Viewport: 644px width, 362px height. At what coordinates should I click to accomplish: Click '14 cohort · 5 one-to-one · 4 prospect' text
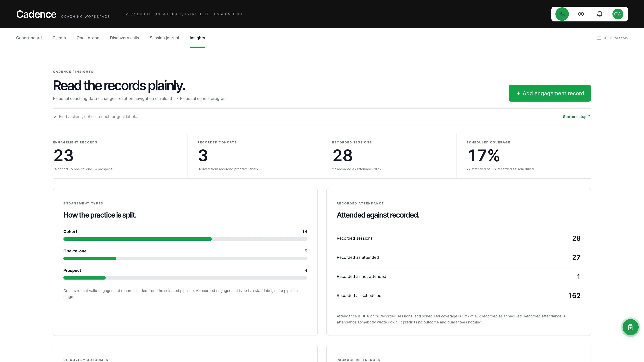[82, 169]
